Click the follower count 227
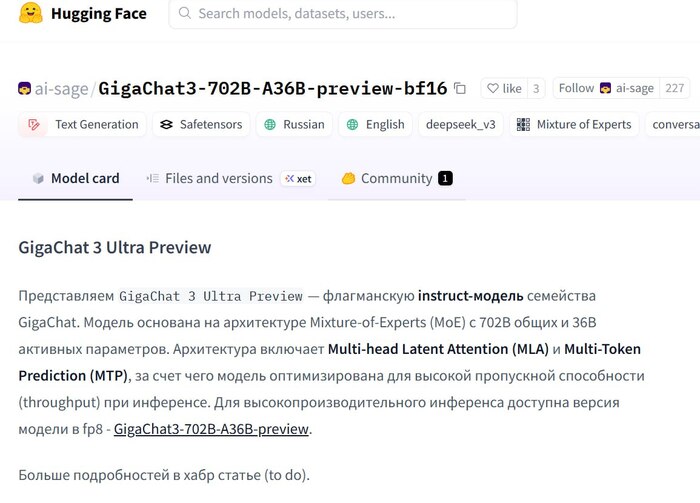Viewport: 700px width, 503px height. [x=674, y=88]
